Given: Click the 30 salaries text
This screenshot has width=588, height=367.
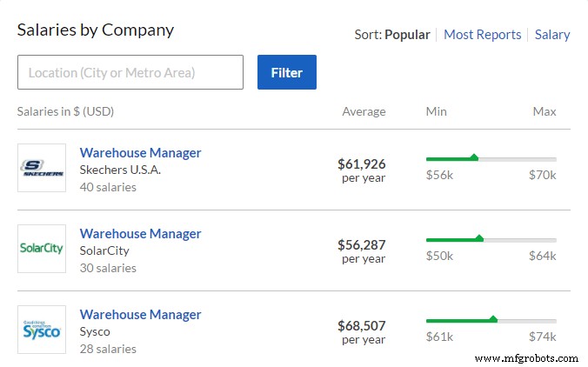Looking at the screenshot, I should pyautogui.click(x=108, y=268).
